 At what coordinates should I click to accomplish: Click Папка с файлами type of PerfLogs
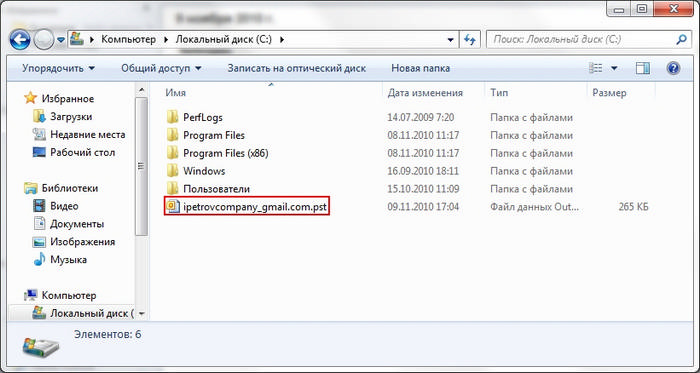[x=531, y=118]
